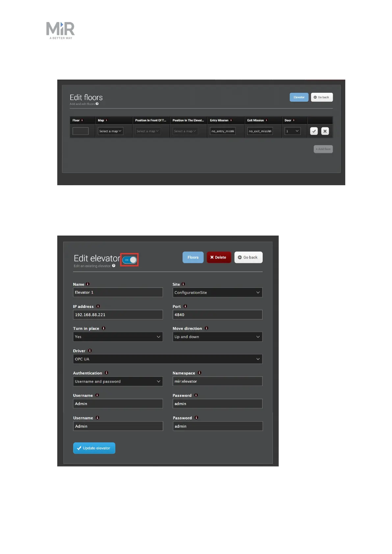Toggle the elevator ON switch

pos(130,260)
